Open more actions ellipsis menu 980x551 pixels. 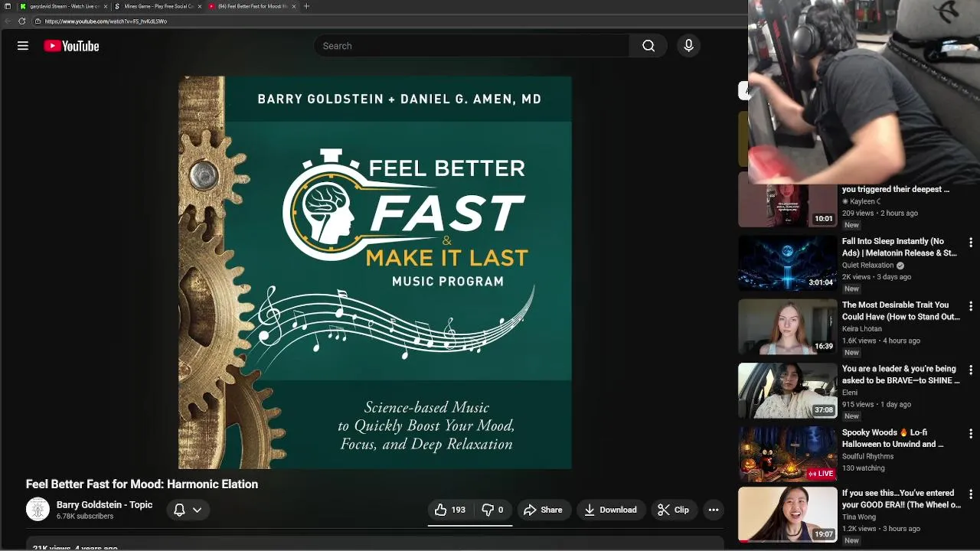(x=714, y=510)
